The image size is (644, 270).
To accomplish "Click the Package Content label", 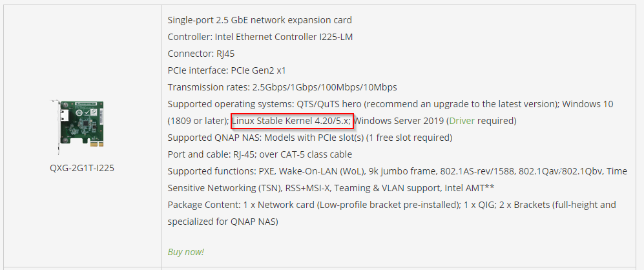I will (203, 205).
